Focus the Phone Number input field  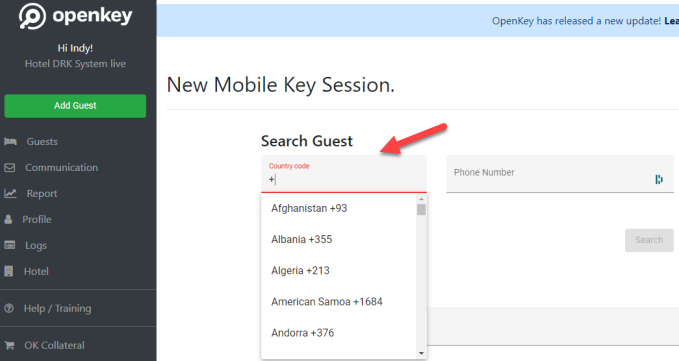click(560, 174)
